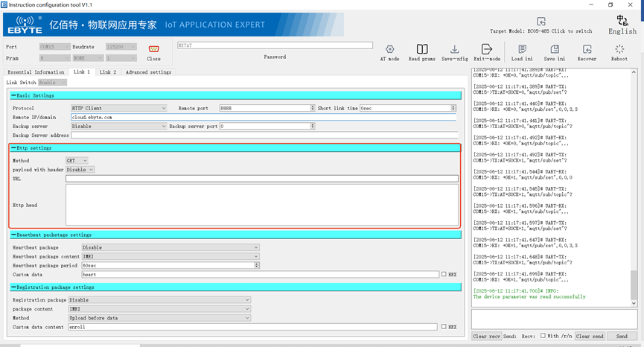Click the Backup Server address field

coord(264,135)
